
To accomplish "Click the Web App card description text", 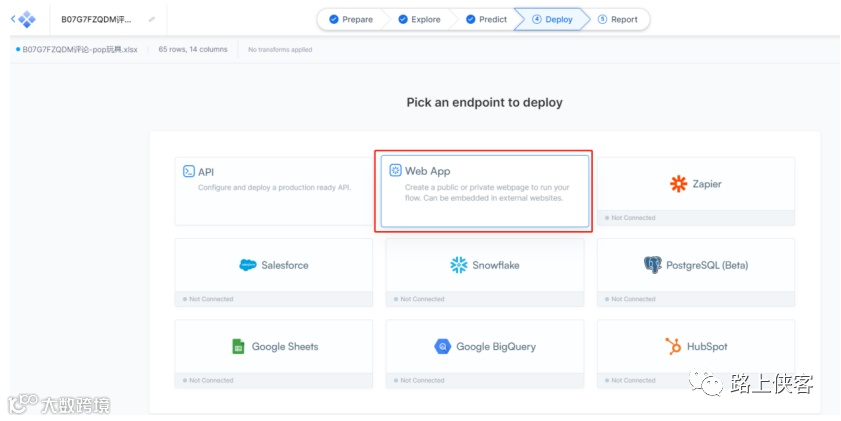I will click(487, 193).
